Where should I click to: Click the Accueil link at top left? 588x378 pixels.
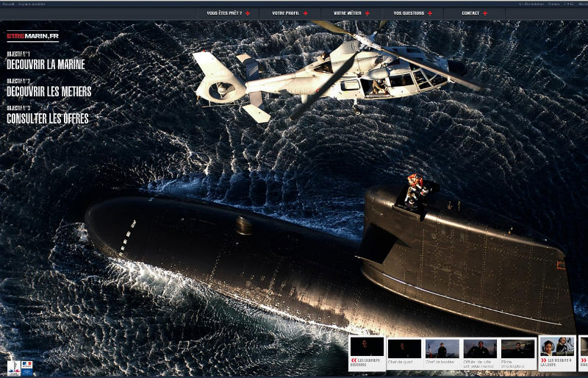tap(7, 4)
